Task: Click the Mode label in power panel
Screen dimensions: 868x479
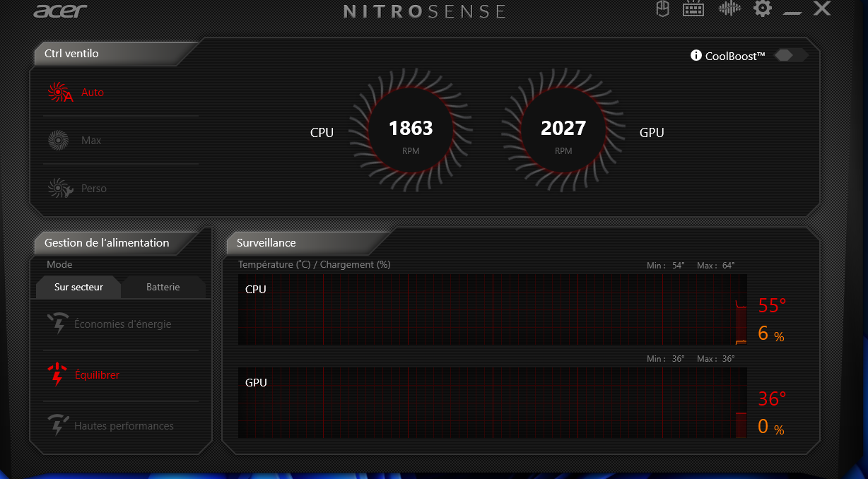Action: pos(59,264)
